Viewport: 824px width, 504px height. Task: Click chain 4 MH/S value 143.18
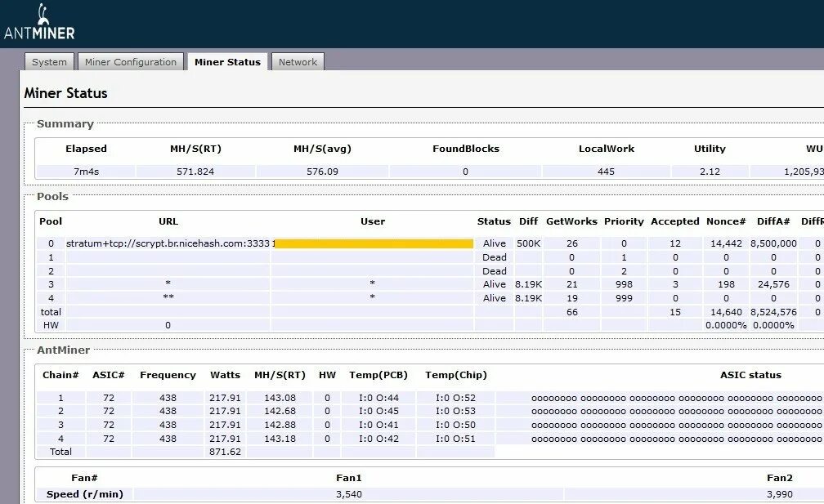point(280,439)
